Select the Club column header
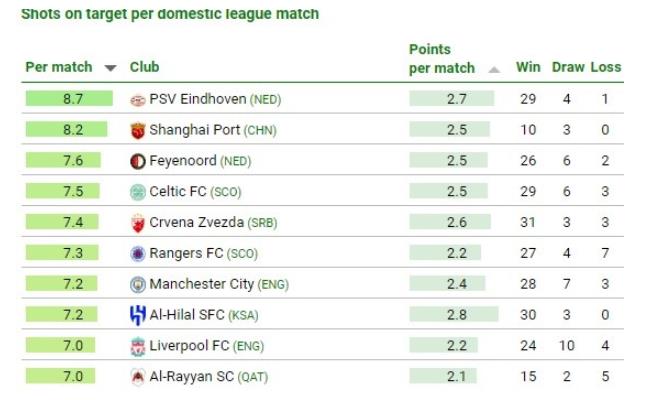Image resolution: width=646 pixels, height=400 pixels. [145, 67]
